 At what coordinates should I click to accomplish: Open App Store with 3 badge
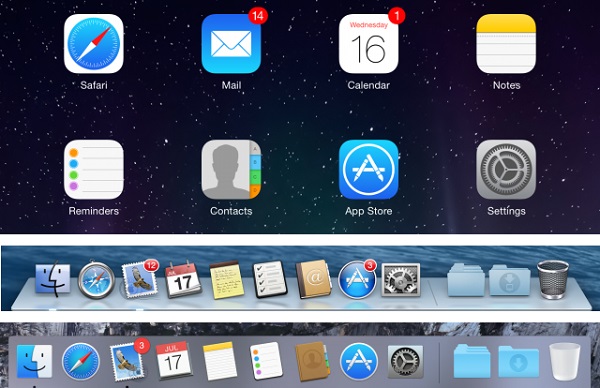pyautogui.click(x=357, y=280)
